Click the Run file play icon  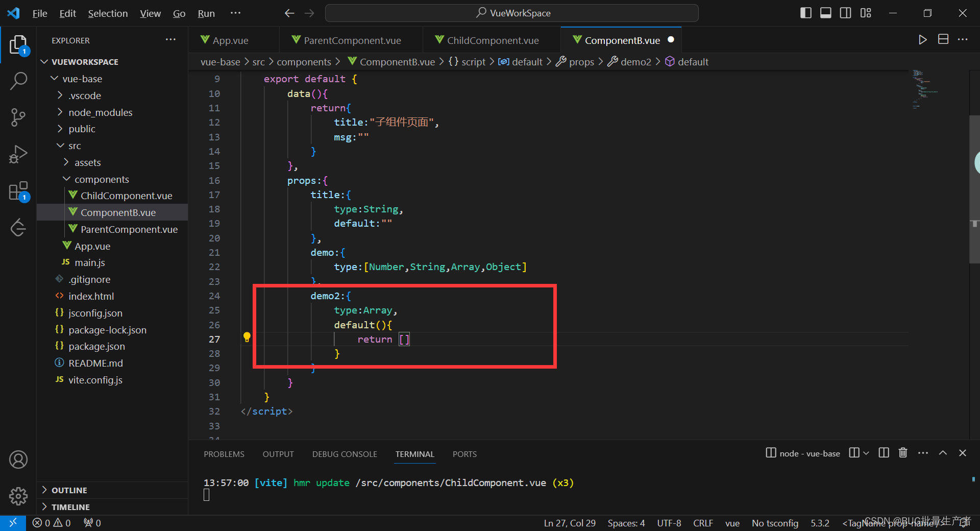pos(922,40)
